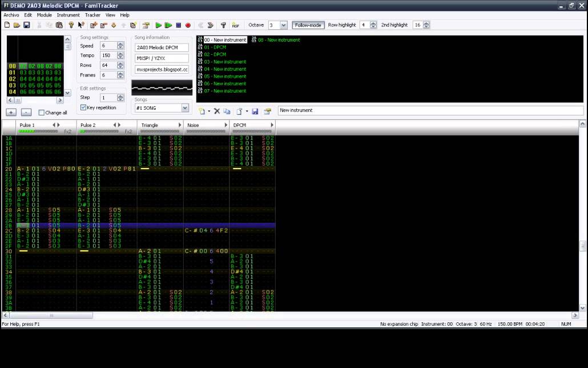Remove effect column from Pulse 2 channel
588x368 pixels.
point(115,125)
